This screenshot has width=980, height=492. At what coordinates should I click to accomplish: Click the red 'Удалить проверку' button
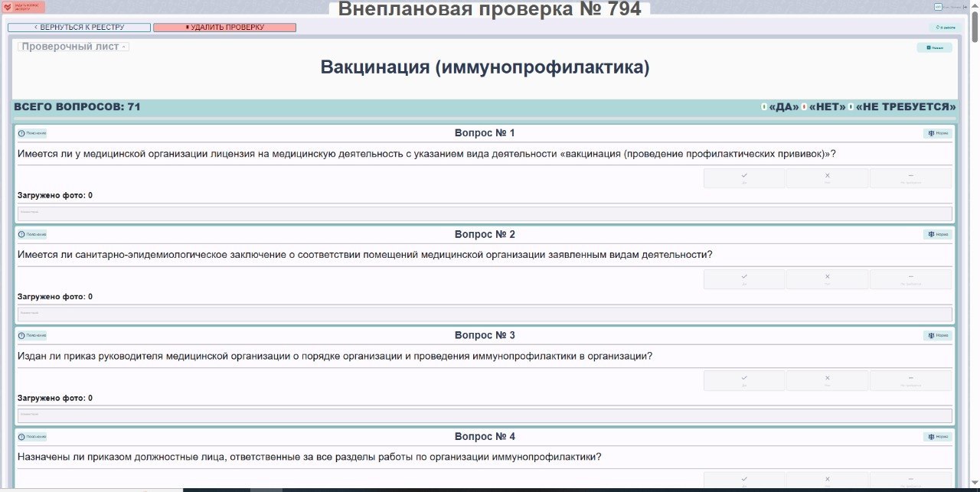[x=224, y=28]
